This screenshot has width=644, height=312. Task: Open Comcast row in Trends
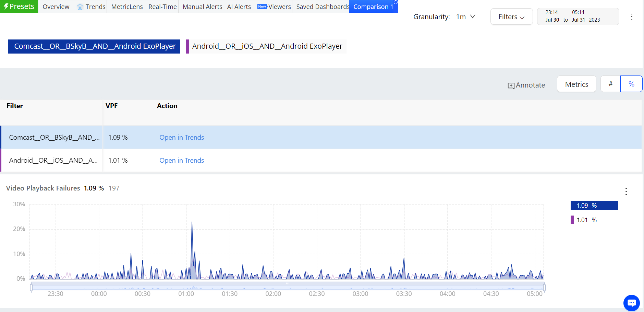[182, 137]
